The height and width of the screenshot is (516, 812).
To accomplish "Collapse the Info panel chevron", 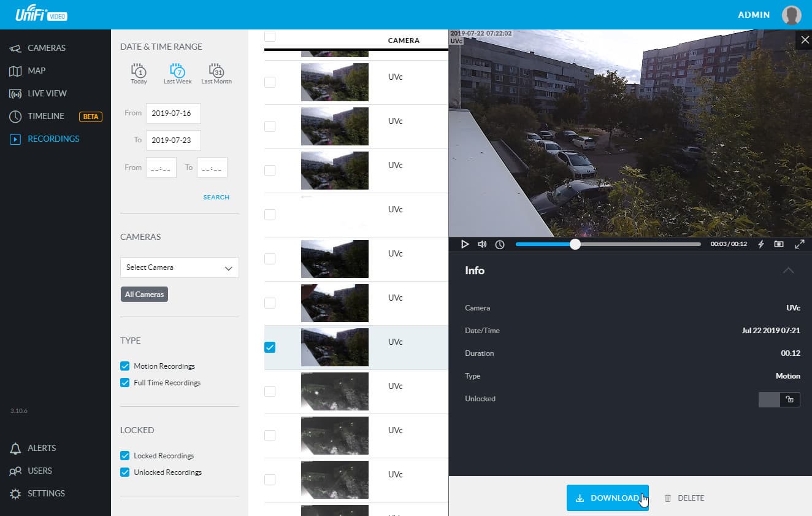I will pos(789,271).
